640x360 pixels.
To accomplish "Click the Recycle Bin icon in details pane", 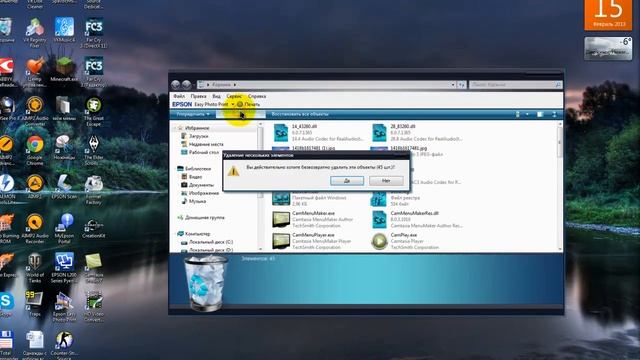I will pos(206,284).
